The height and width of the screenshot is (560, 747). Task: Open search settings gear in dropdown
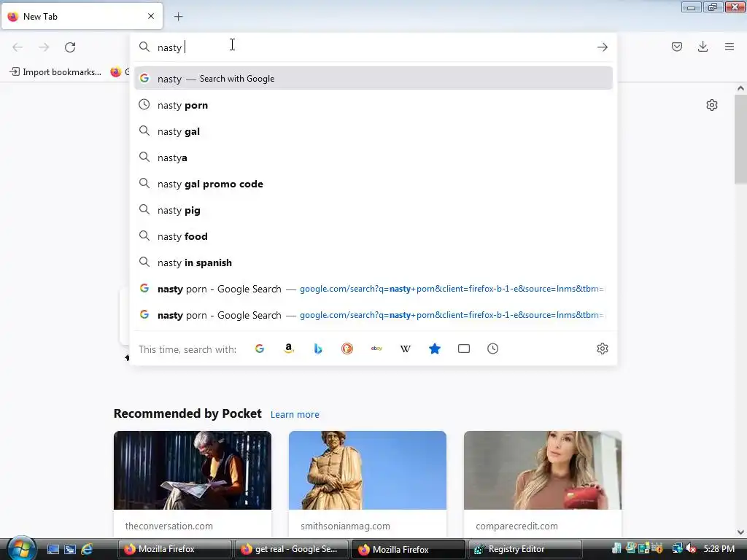point(602,349)
